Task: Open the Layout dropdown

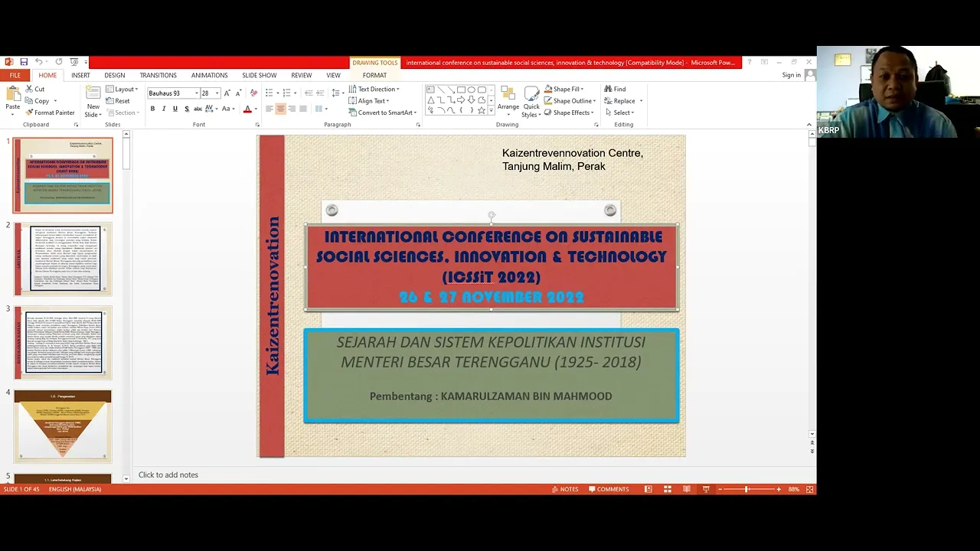Action: (x=122, y=90)
